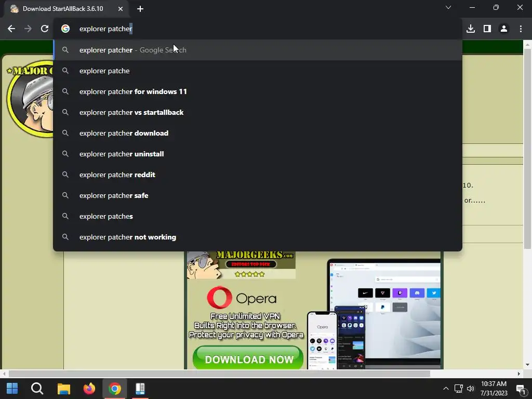This screenshot has height=399, width=532.
Task: Open Windows taskbar search
Action: click(x=37, y=389)
